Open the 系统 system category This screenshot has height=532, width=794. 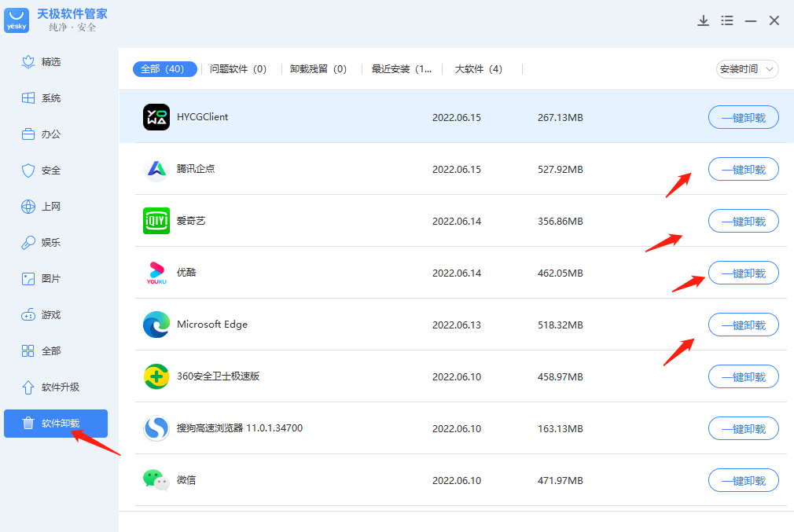pyautogui.click(x=41, y=98)
